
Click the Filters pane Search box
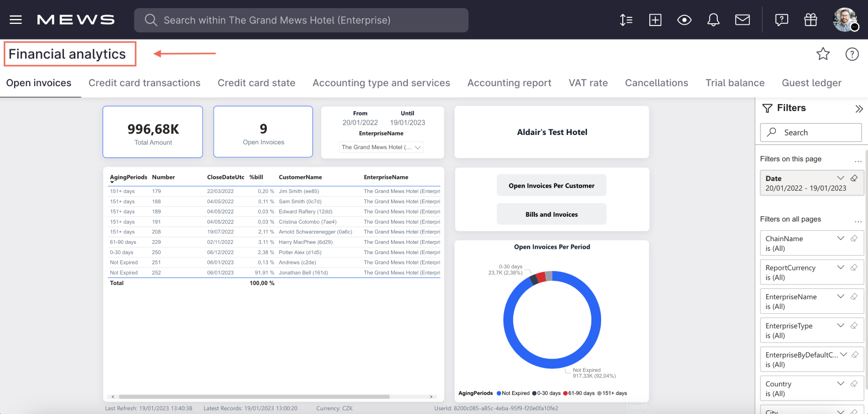(x=811, y=132)
